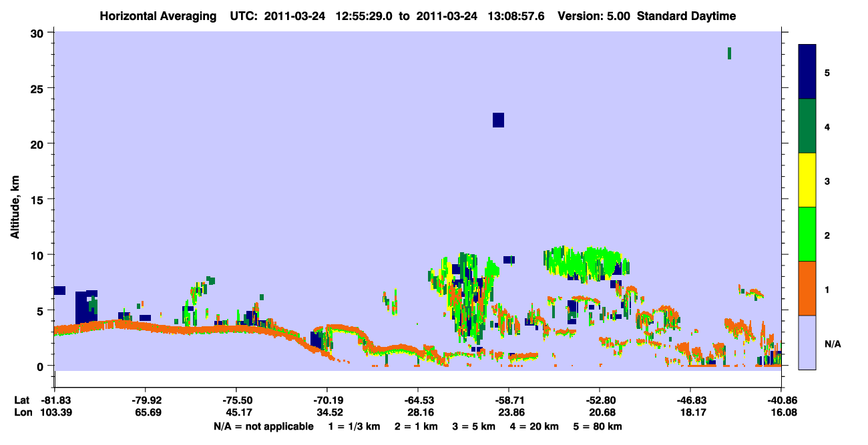868x445 pixels.
Task: Click latitude value -46.83
Action: (690, 400)
